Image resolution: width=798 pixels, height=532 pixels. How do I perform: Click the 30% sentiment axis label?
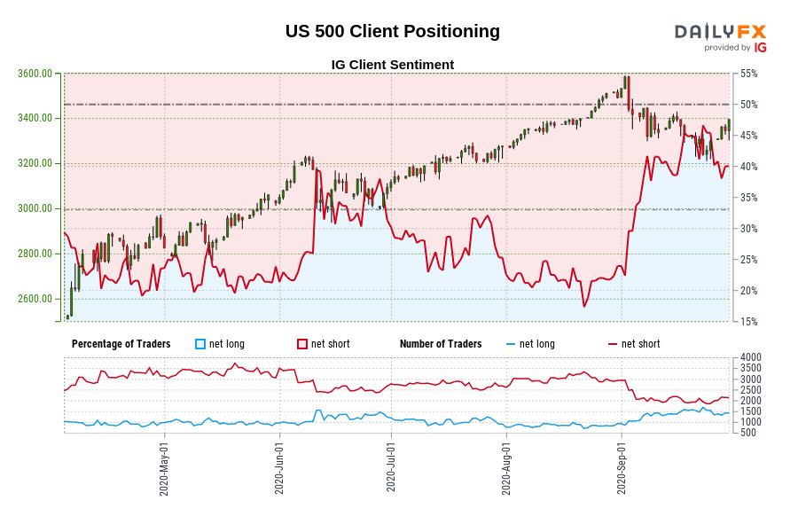(748, 229)
